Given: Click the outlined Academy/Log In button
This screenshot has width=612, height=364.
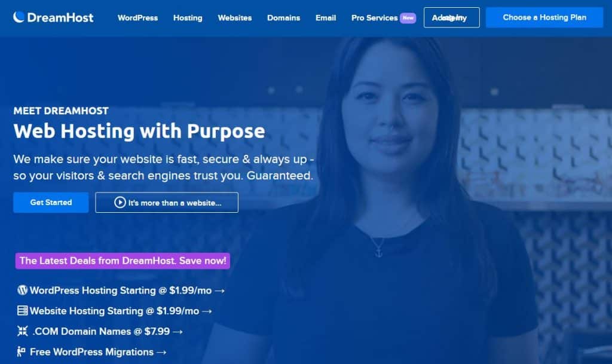Looking at the screenshot, I should pyautogui.click(x=452, y=17).
